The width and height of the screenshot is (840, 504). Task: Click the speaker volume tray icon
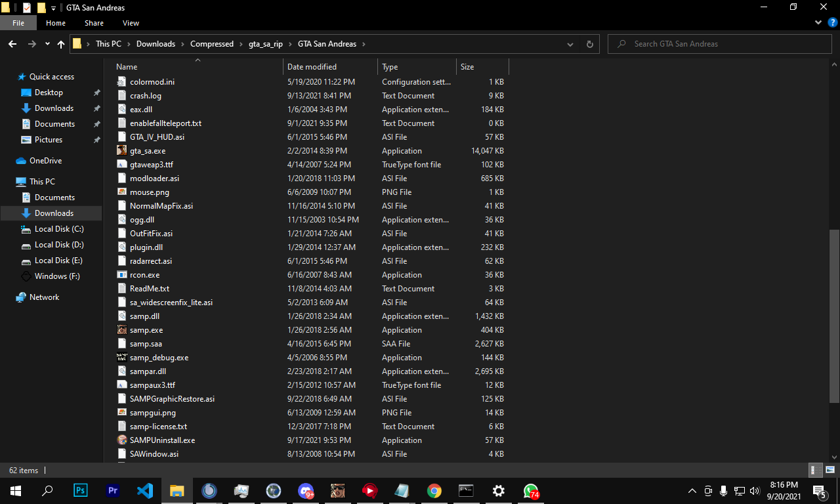(x=755, y=490)
